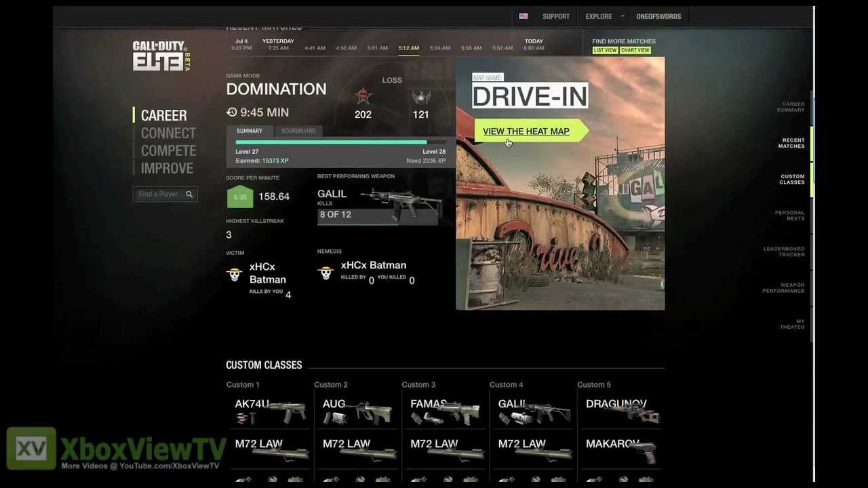Click the red star team emblem above 202
Image resolution: width=868 pixels, height=488 pixels.
click(x=363, y=96)
